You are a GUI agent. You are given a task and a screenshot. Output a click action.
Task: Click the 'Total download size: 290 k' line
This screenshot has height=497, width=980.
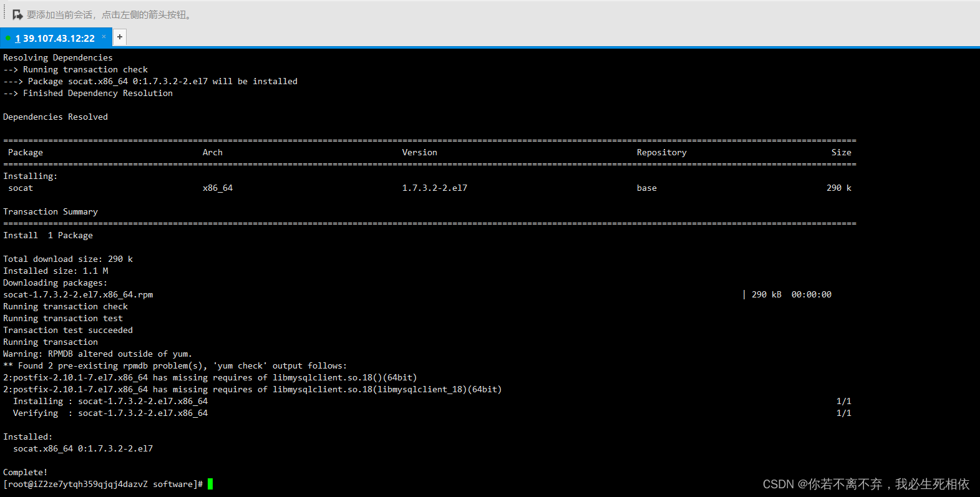[x=68, y=259]
